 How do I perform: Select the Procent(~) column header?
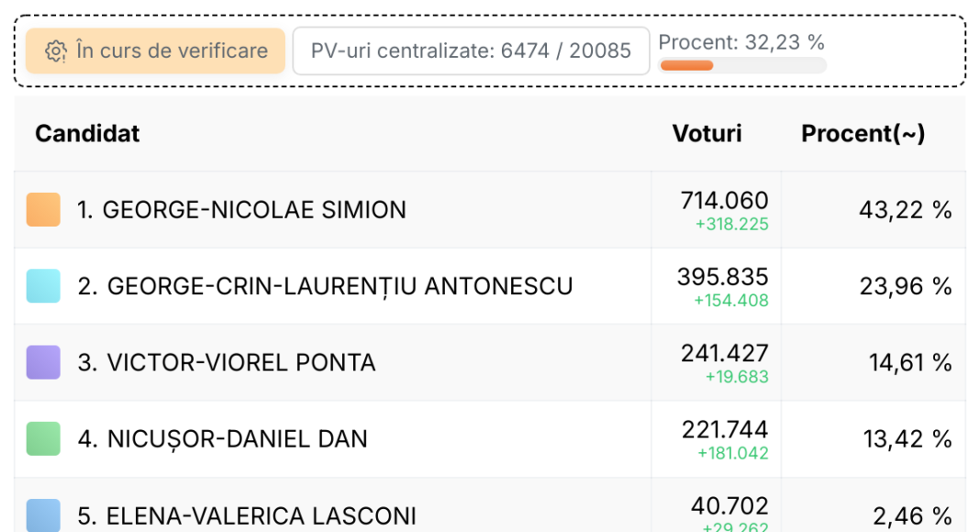pyautogui.click(x=863, y=133)
